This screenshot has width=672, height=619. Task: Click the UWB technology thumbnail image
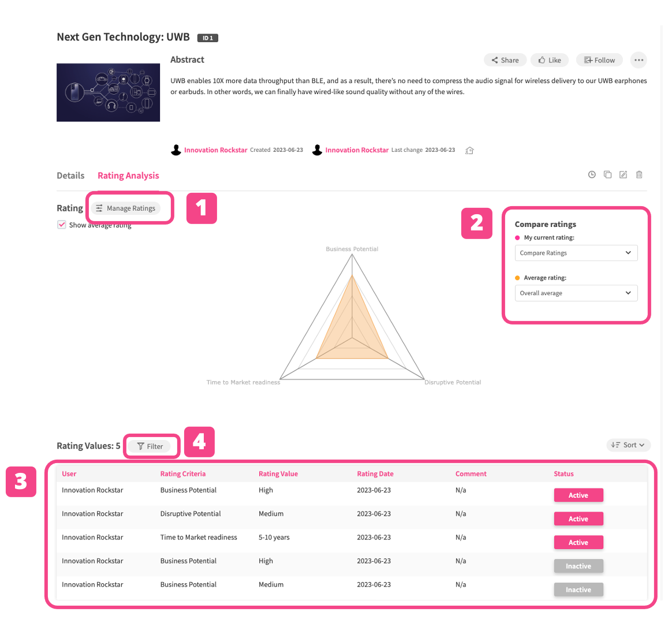point(108,92)
